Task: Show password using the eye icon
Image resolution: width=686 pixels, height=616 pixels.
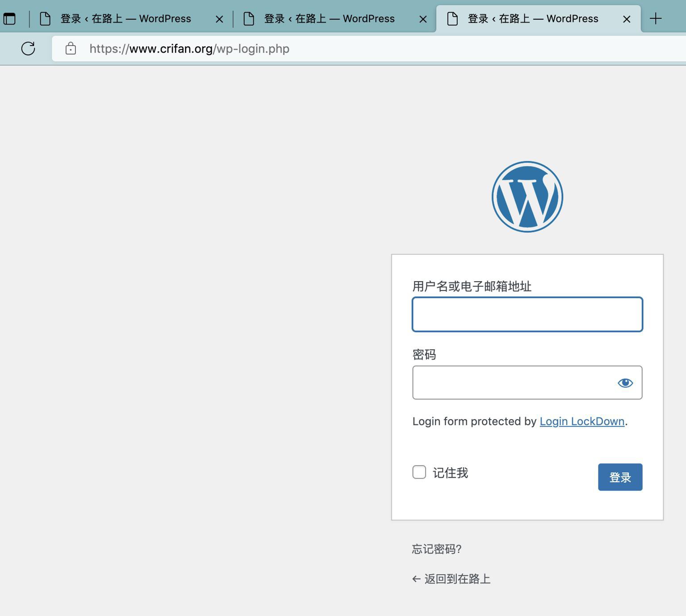Action: tap(625, 383)
